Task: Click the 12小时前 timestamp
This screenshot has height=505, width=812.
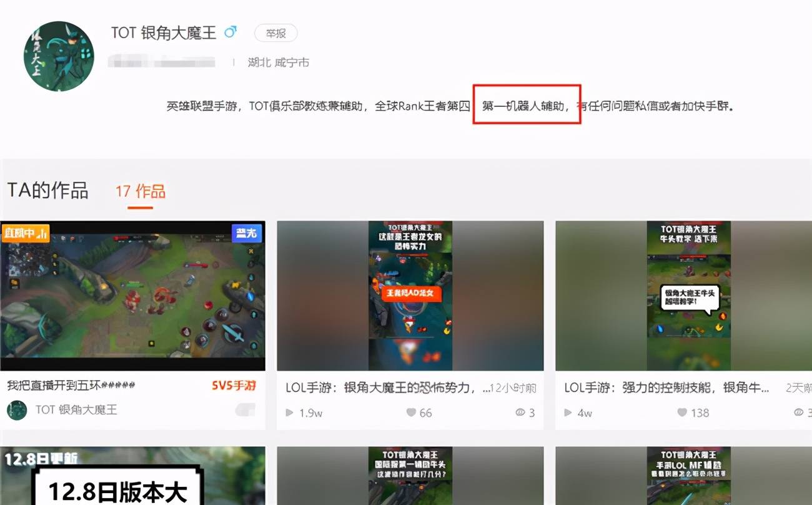Action: click(513, 388)
